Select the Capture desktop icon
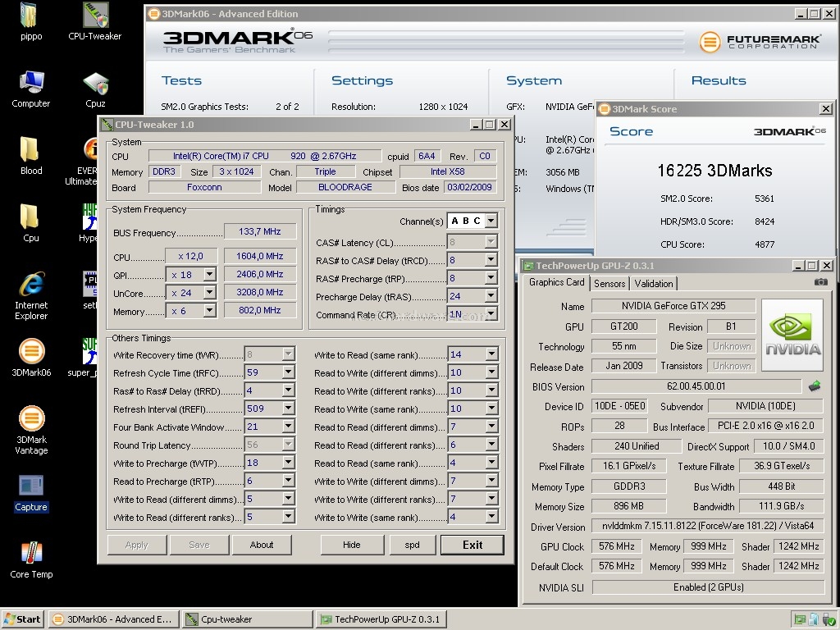Image resolution: width=840 pixels, height=630 pixels. click(x=31, y=493)
